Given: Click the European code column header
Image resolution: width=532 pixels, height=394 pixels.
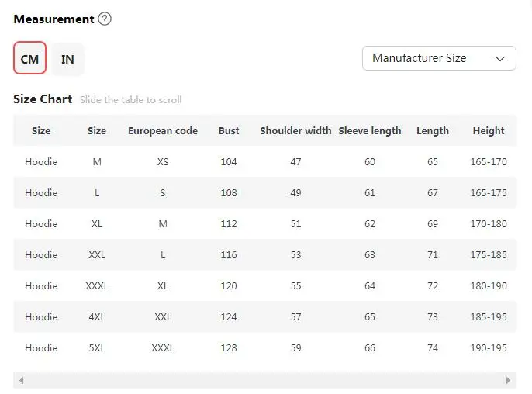Looking at the screenshot, I should pyautogui.click(x=163, y=131).
